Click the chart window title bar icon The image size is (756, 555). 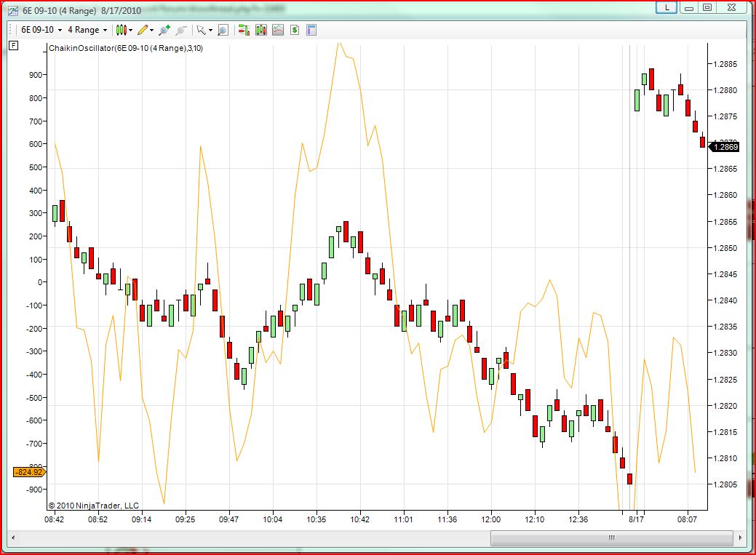tap(14, 10)
